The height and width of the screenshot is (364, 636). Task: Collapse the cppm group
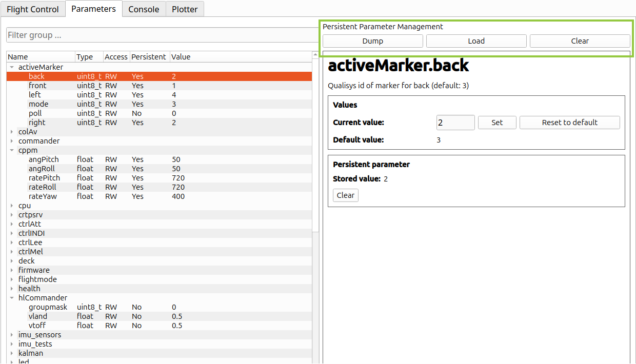12,150
